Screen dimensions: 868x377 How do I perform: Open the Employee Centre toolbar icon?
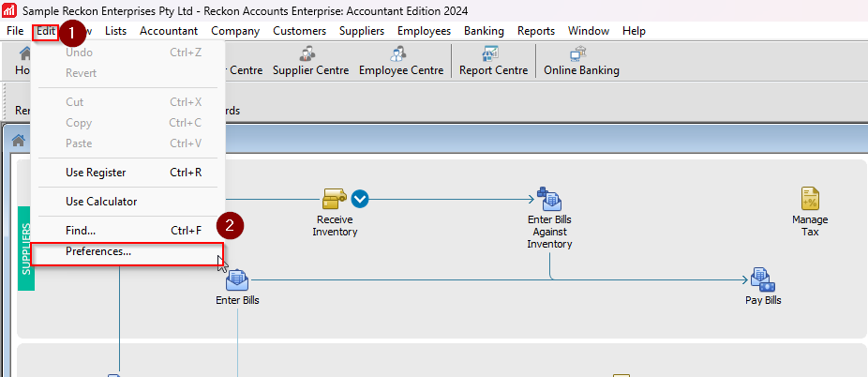(401, 61)
